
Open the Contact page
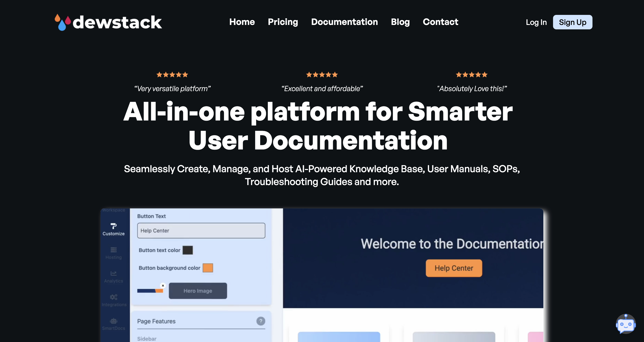point(441,22)
